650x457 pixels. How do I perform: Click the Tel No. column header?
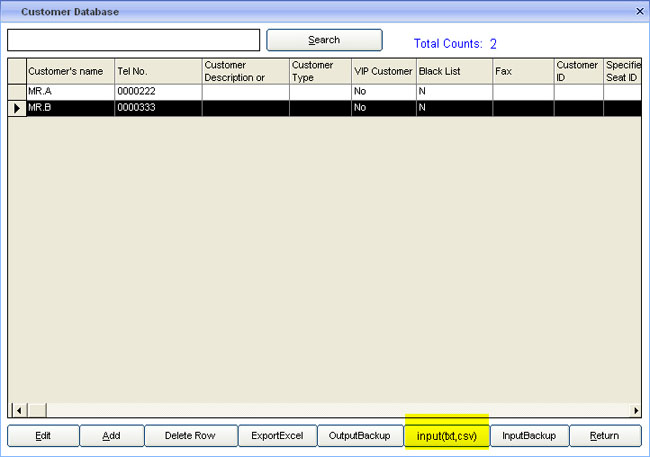click(157, 71)
